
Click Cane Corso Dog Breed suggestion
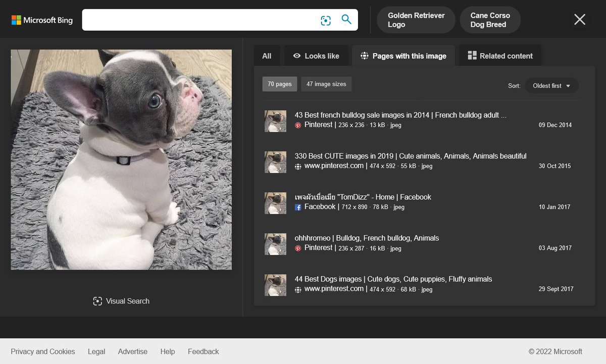tap(490, 20)
